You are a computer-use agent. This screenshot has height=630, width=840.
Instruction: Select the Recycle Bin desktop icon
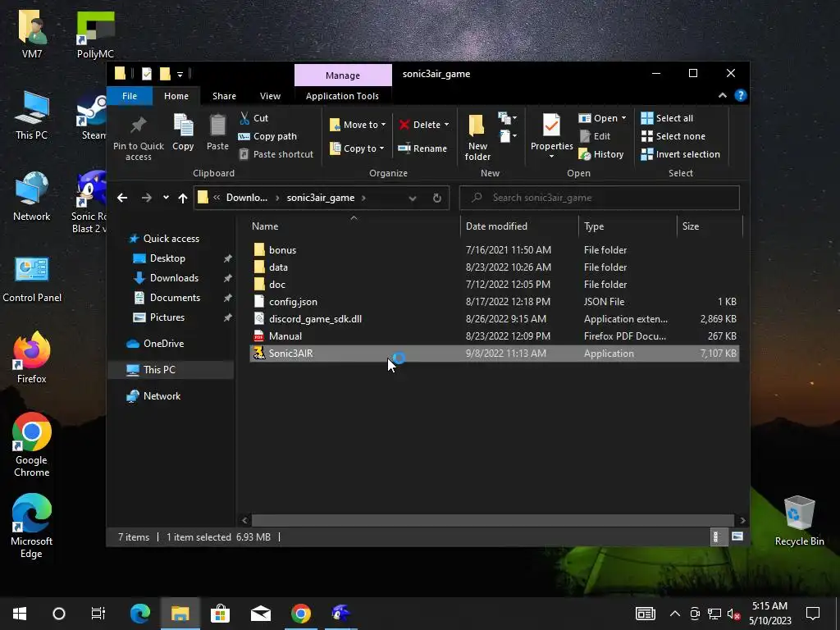799,521
